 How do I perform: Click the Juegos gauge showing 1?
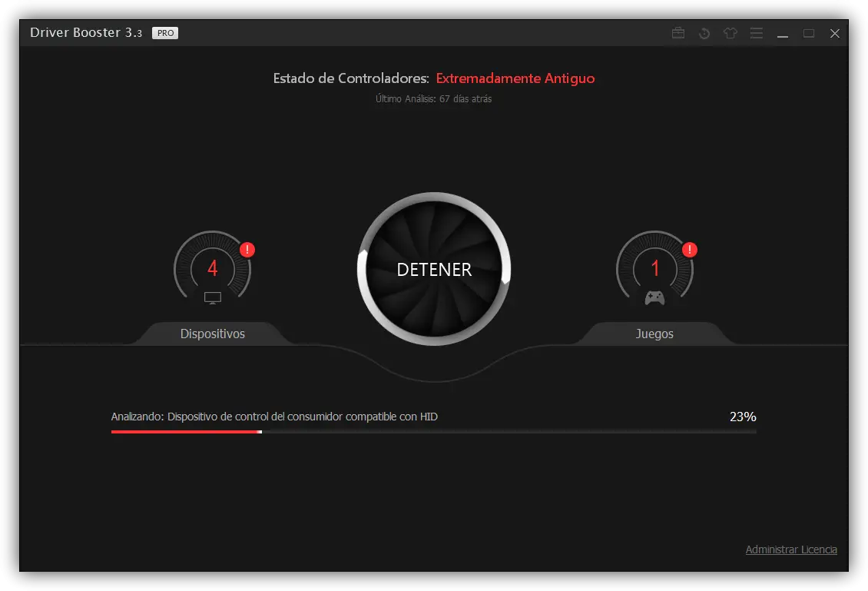pyautogui.click(x=655, y=268)
